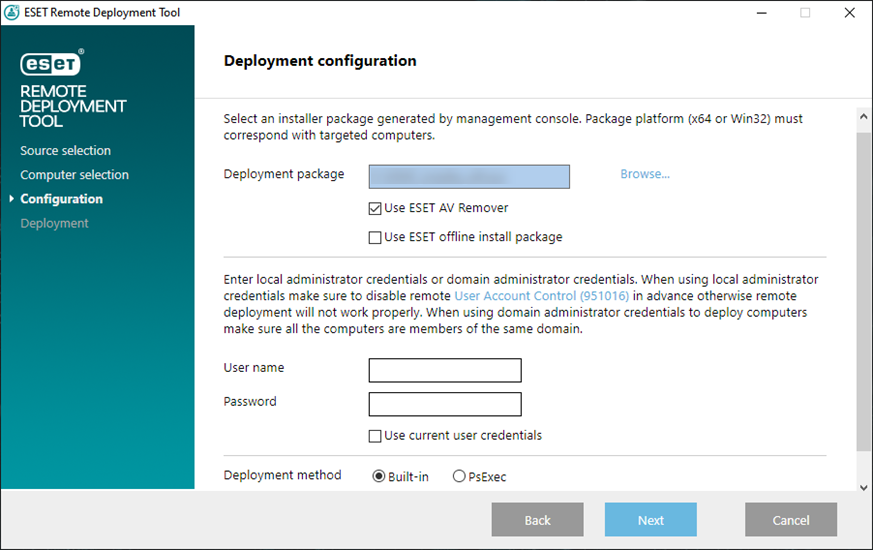873x550 pixels.
Task: Select Built-in deployment method
Action: point(379,477)
